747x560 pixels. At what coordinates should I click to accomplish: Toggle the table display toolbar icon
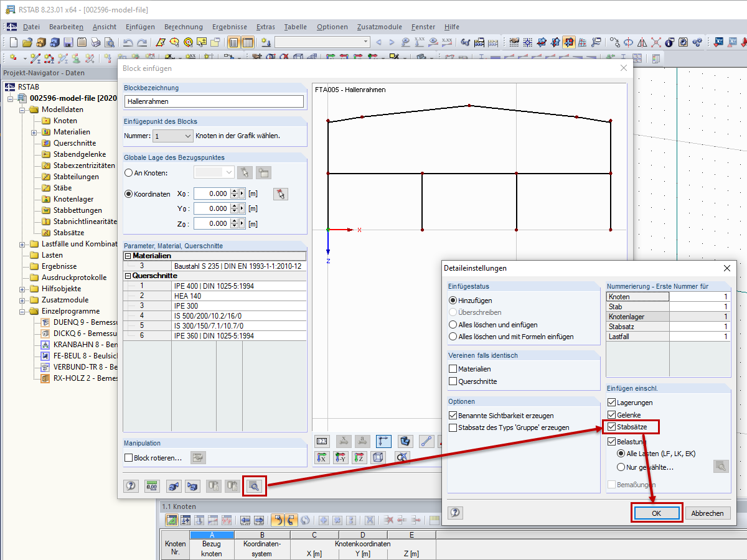pyautogui.click(x=248, y=42)
